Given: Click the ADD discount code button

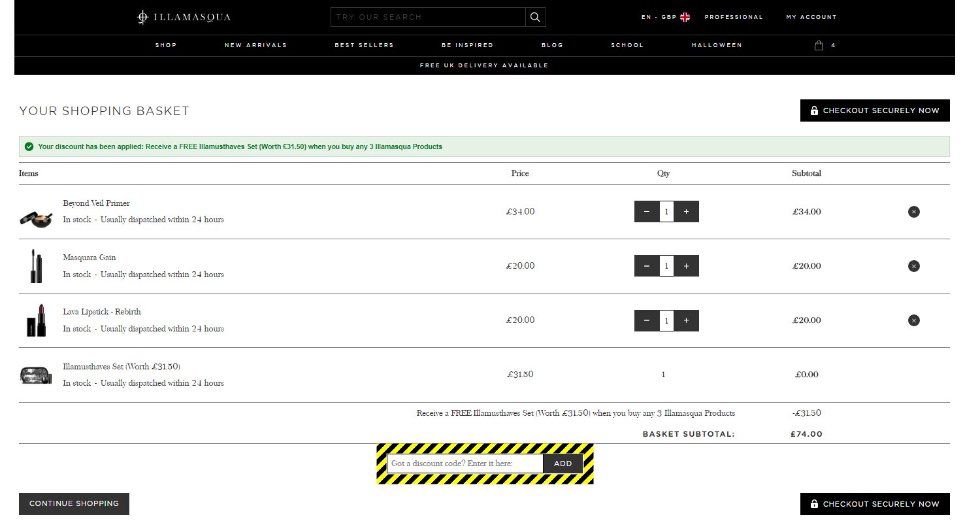Looking at the screenshot, I should pyautogui.click(x=563, y=464).
